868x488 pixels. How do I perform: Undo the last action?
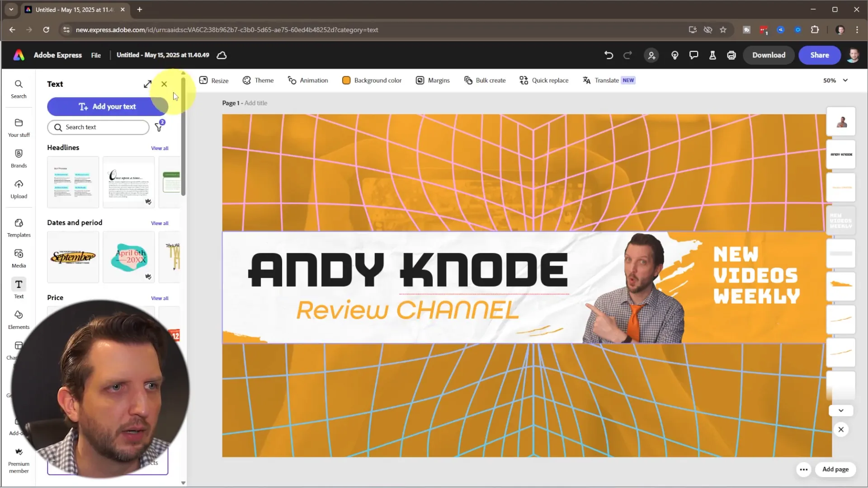click(609, 55)
